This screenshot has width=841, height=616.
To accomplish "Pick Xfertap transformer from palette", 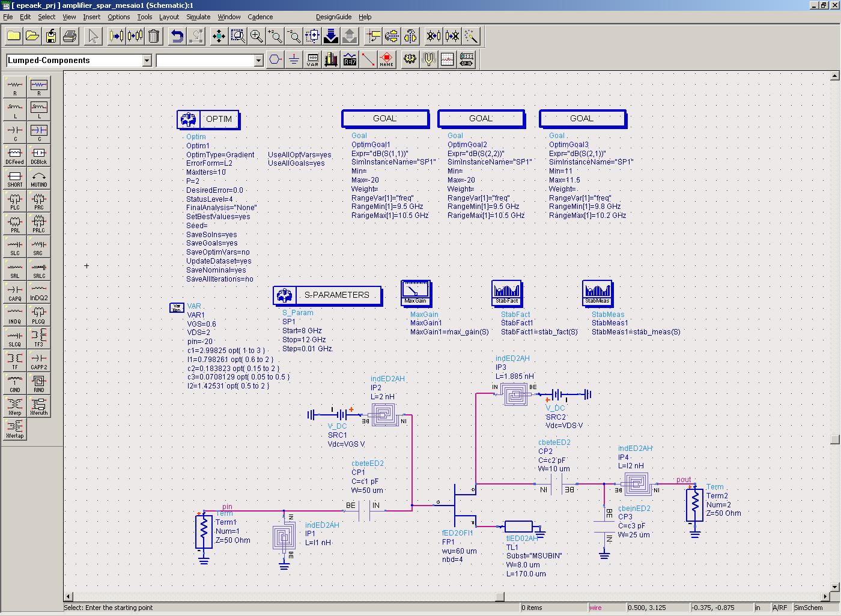I will [x=15, y=429].
